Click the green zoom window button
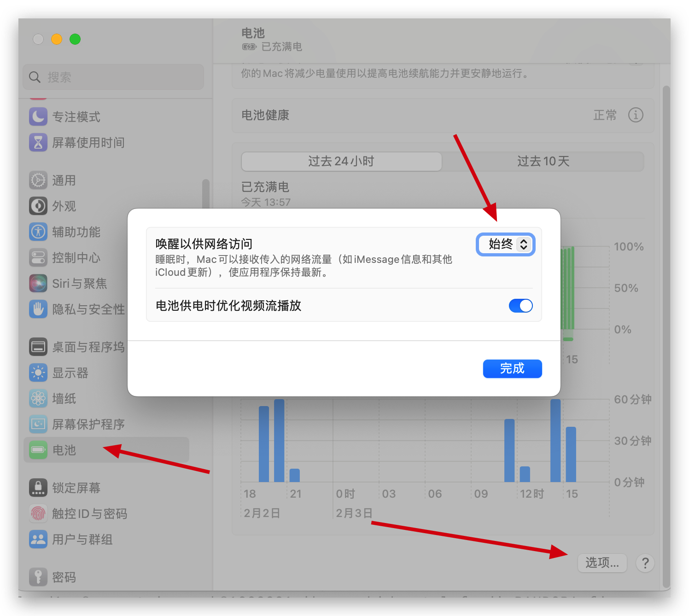The width and height of the screenshot is (689, 616). [75, 39]
